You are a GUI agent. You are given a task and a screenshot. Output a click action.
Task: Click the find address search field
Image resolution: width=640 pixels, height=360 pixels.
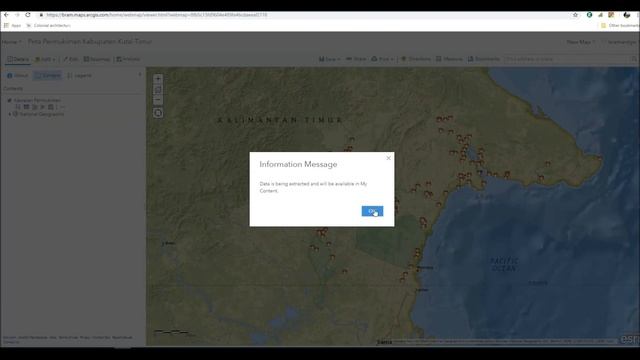pos(567,59)
